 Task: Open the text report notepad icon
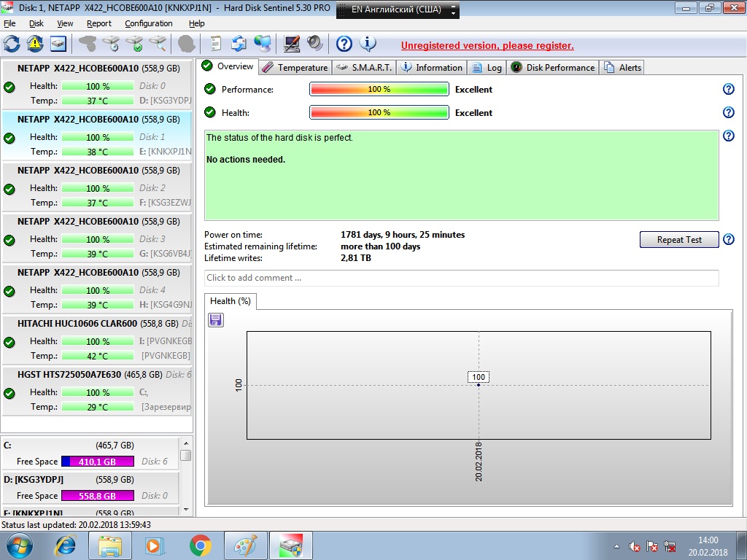point(216,44)
